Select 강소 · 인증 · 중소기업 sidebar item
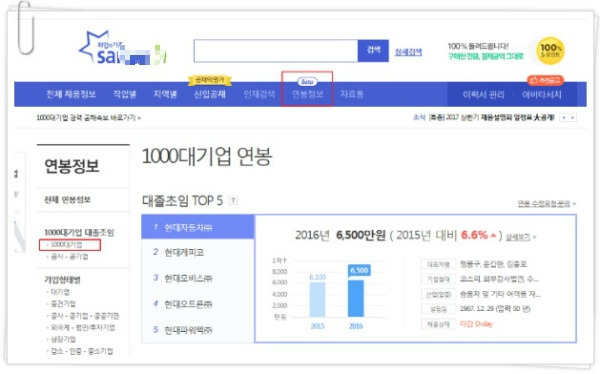Screen dimensions: 600x374 pos(82,351)
